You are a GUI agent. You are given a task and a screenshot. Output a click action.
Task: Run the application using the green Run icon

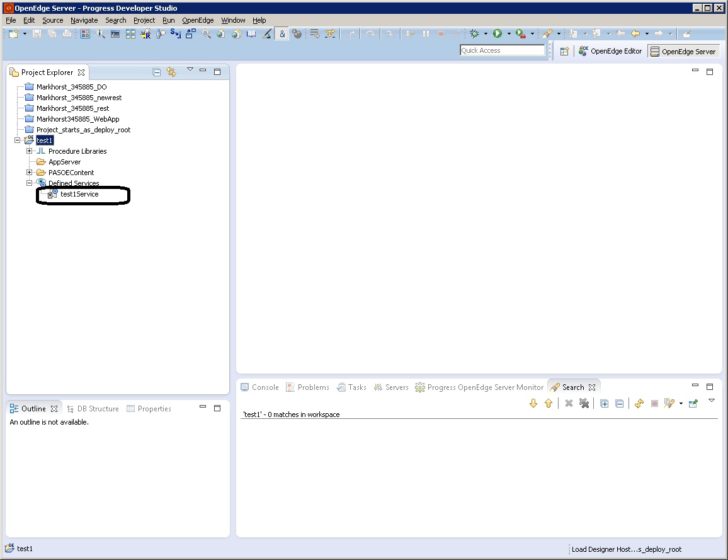498,33
